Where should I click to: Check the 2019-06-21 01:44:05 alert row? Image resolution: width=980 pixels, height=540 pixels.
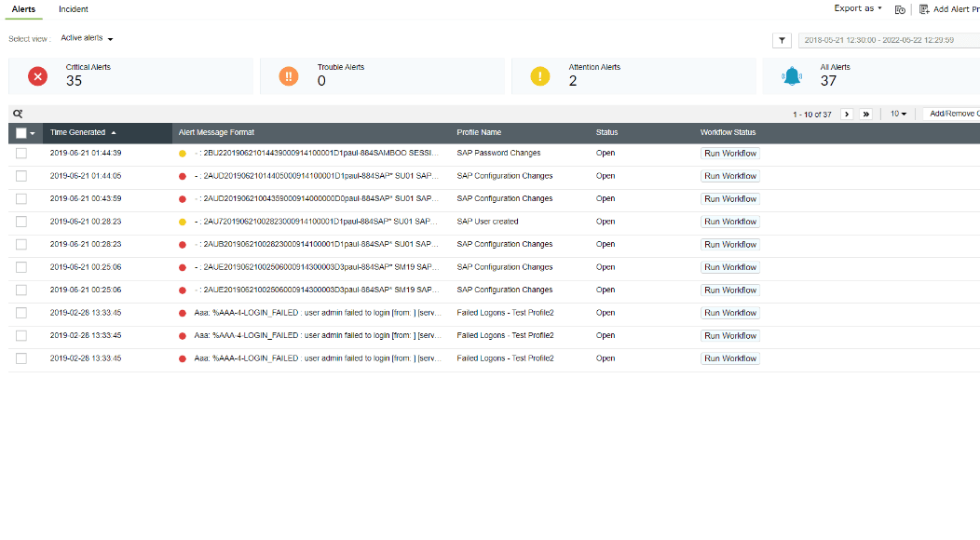[21, 176]
